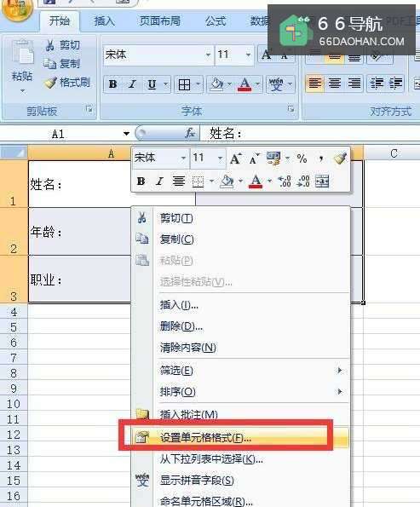Click the merge cells icon in mini toolbar

(322, 181)
